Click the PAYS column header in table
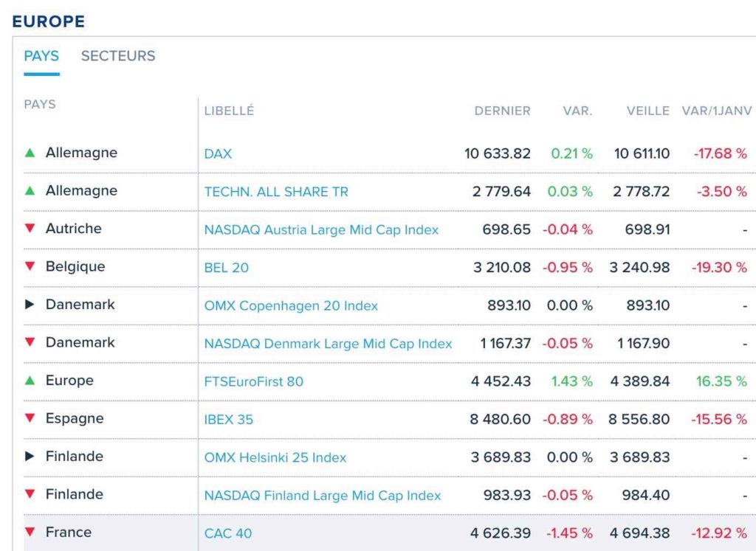Screen dimensions: 756x551 point(40,104)
